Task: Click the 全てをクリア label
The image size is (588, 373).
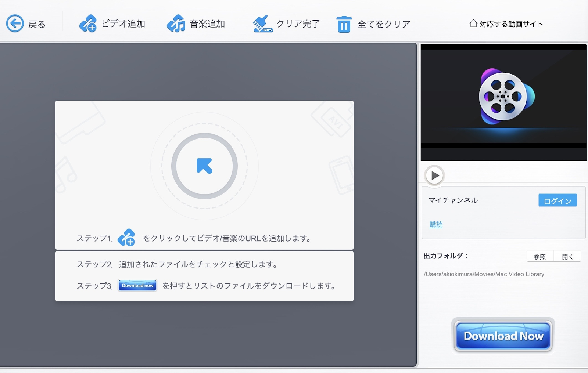Action: click(x=384, y=24)
